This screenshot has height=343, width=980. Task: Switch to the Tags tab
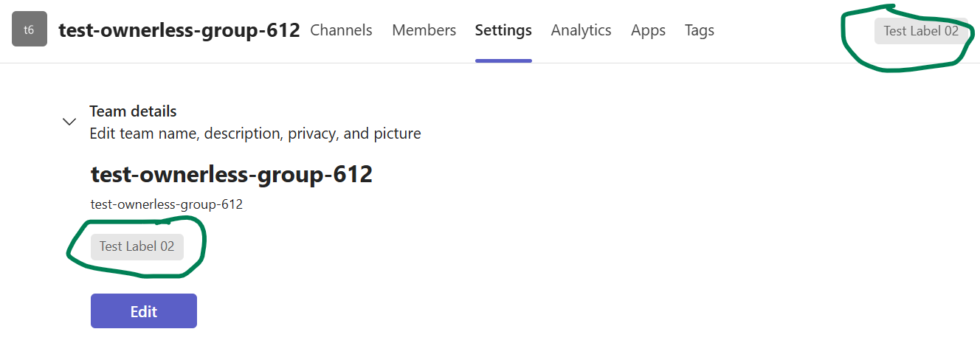(699, 30)
